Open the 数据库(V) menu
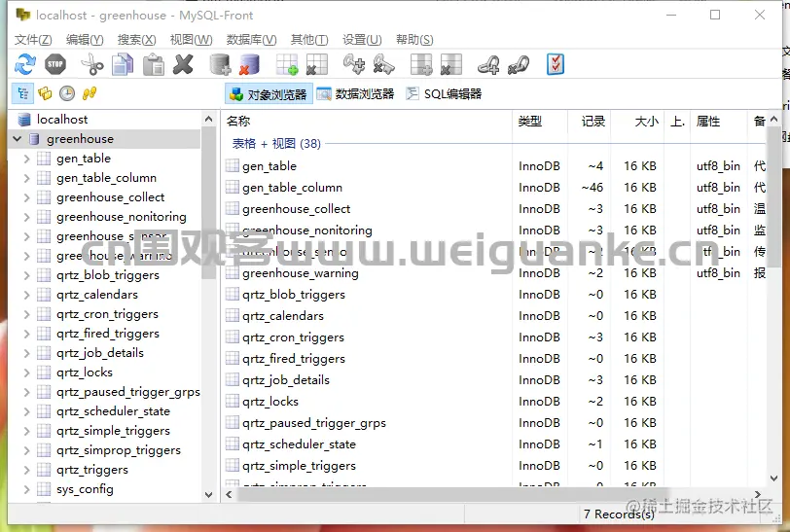This screenshot has height=532, width=790. [251, 40]
